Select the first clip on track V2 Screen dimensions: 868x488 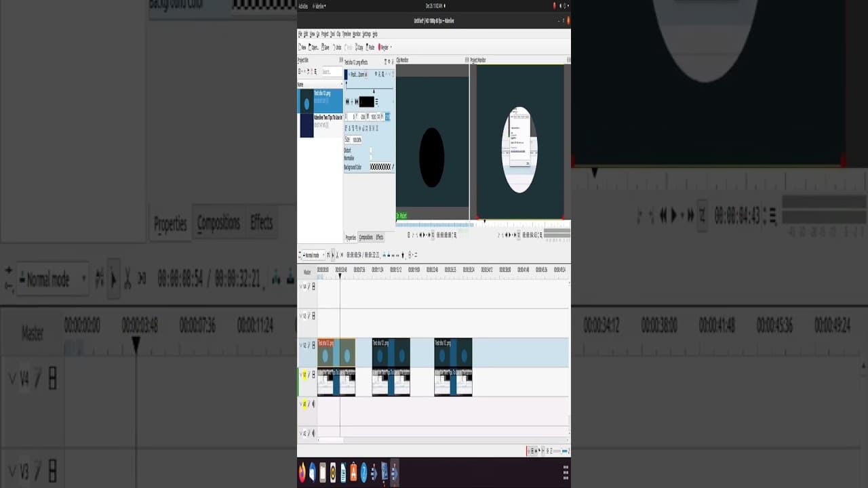(336, 352)
